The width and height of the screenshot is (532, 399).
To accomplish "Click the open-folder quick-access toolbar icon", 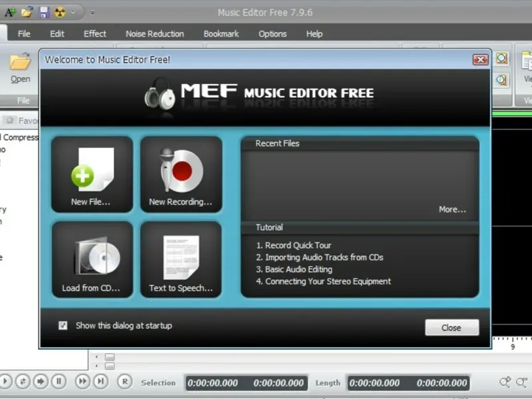I will 27,13.
